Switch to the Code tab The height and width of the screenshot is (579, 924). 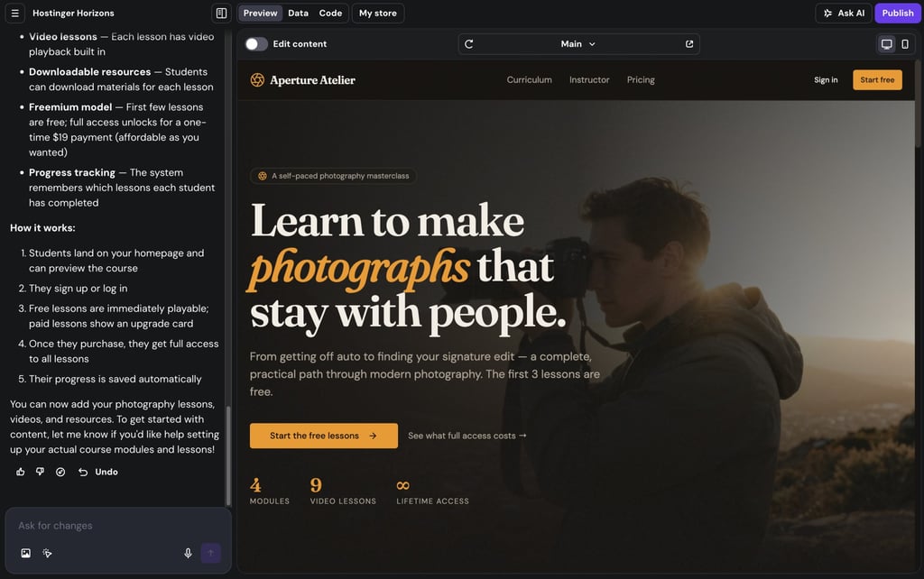pyautogui.click(x=330, y=13)
